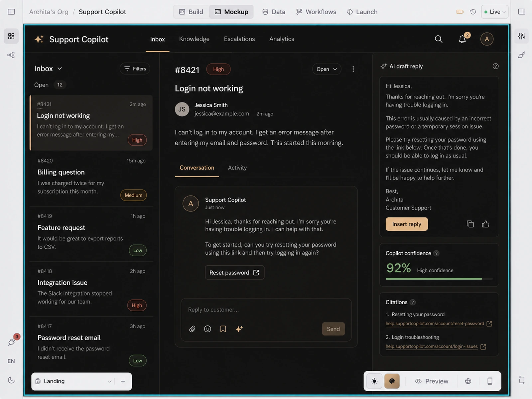Open version history clock icon
Screen dimensions: 532x399
[473, 12]
